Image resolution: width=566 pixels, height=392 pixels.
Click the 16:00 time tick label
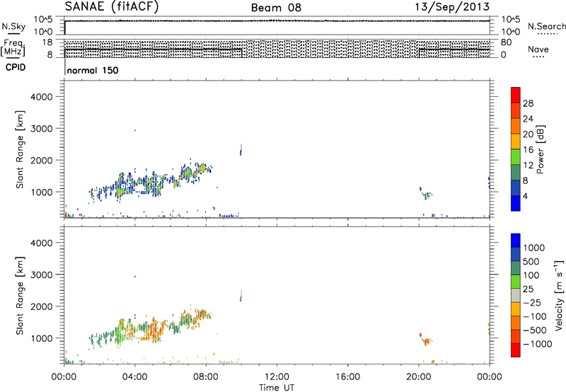[347, 377]
